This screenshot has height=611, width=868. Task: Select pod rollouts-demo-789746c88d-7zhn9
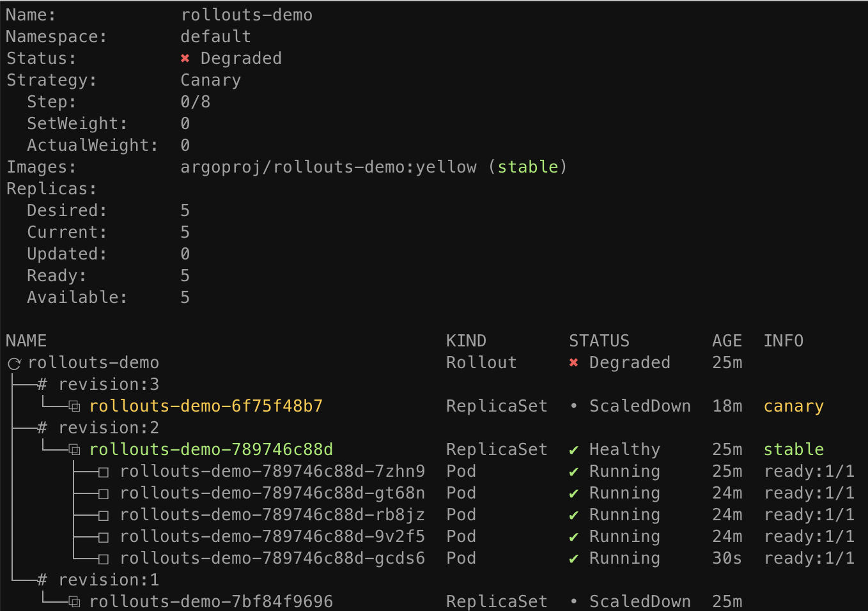pos(272,471)
